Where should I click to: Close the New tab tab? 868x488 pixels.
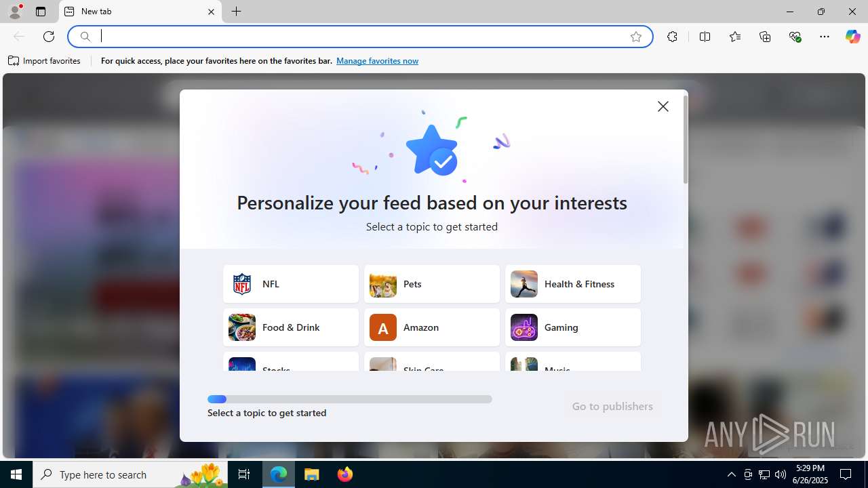coord(211,12)
